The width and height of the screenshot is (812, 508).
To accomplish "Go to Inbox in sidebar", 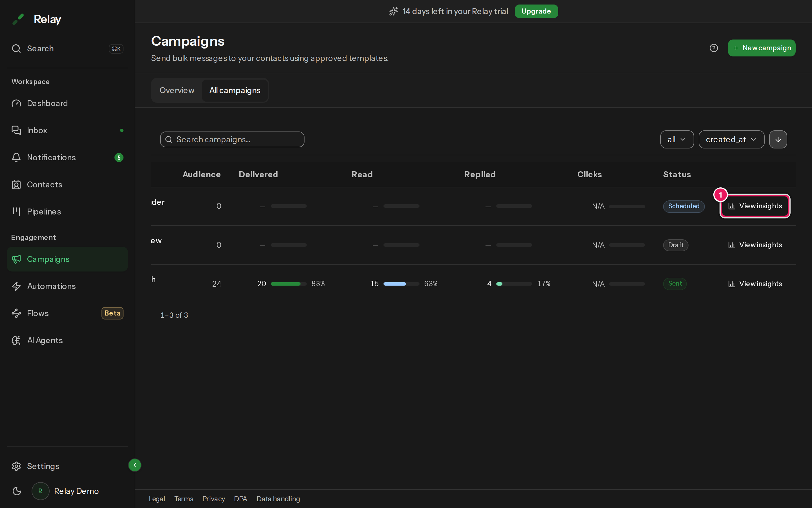I will point(67,130).
